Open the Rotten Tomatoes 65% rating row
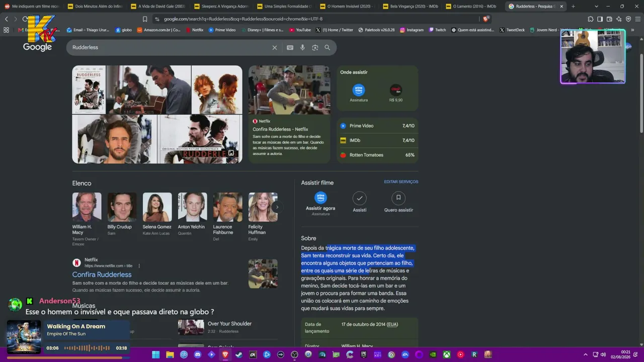The width and height of the screenshot is (644, 362). coord(377,155)
